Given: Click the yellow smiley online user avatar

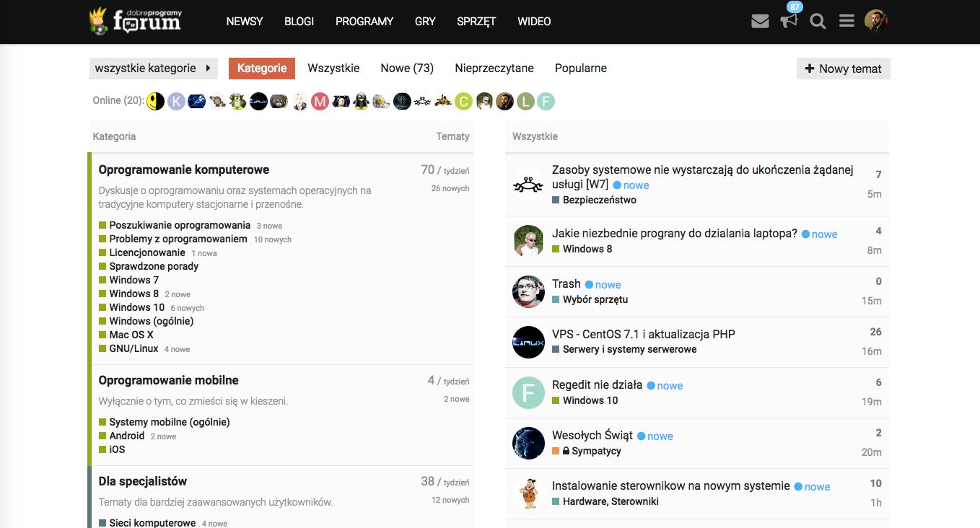Looking at the screenshot, I should coord(155,102).
